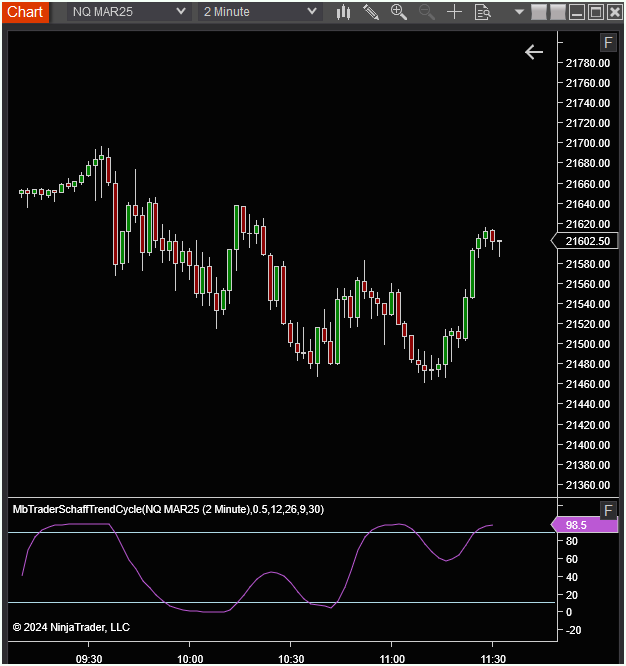This screenshot has height=666, width=626.
Task: Open the drawing tools pencil icon
Action: click(371, 12)
